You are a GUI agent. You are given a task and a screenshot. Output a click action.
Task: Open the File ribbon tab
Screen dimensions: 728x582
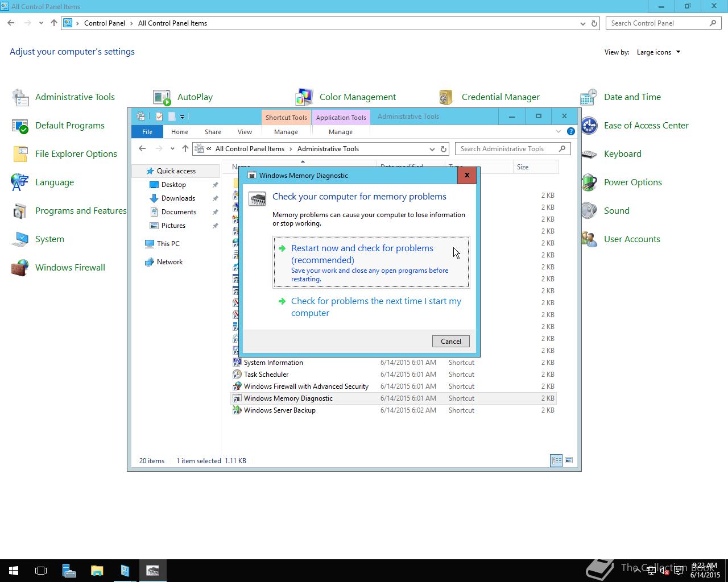tap(147, 132)
